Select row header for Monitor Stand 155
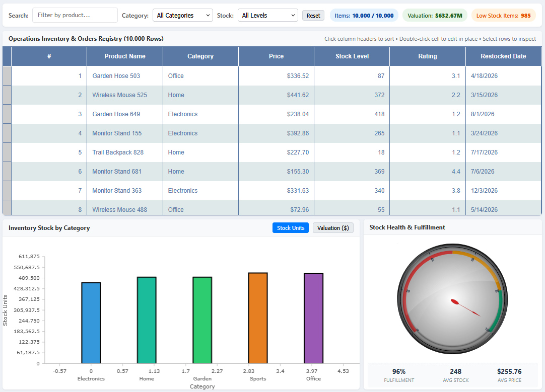The height and width of the screenshot is (392, 545). pyautogui.click(x=7, y=133)
